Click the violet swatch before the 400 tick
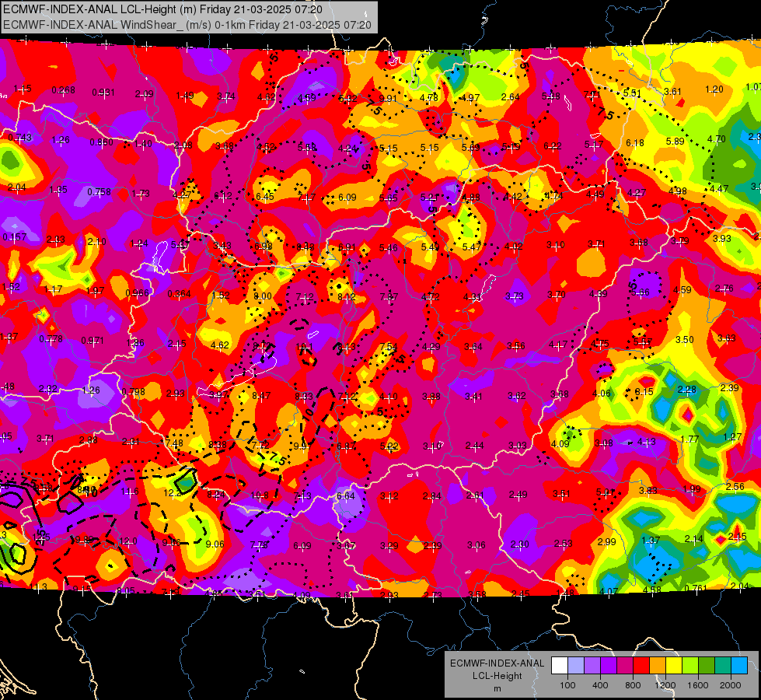The height and width of the screenshot is (700, 761). [592, 666]
